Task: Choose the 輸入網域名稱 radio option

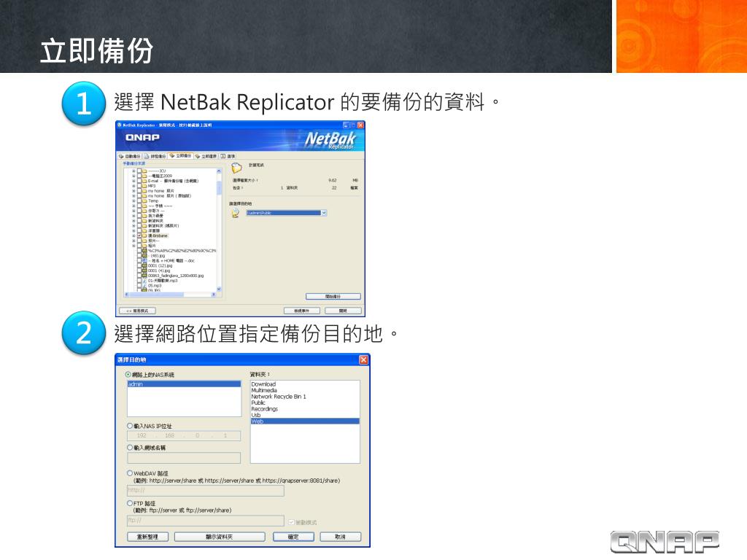Action: tap(130, 448)
